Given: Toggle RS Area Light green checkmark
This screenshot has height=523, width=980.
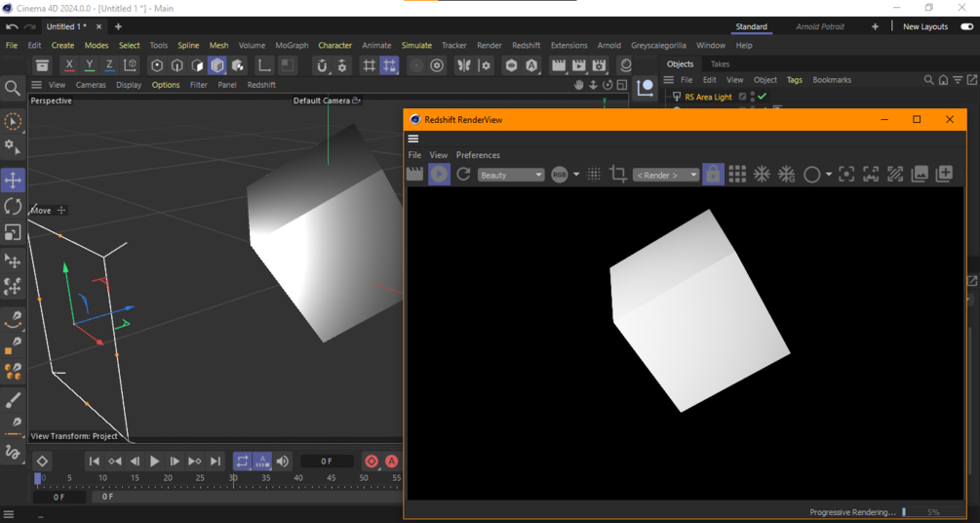Looking at the screenshot, I should tap(762, 97).
